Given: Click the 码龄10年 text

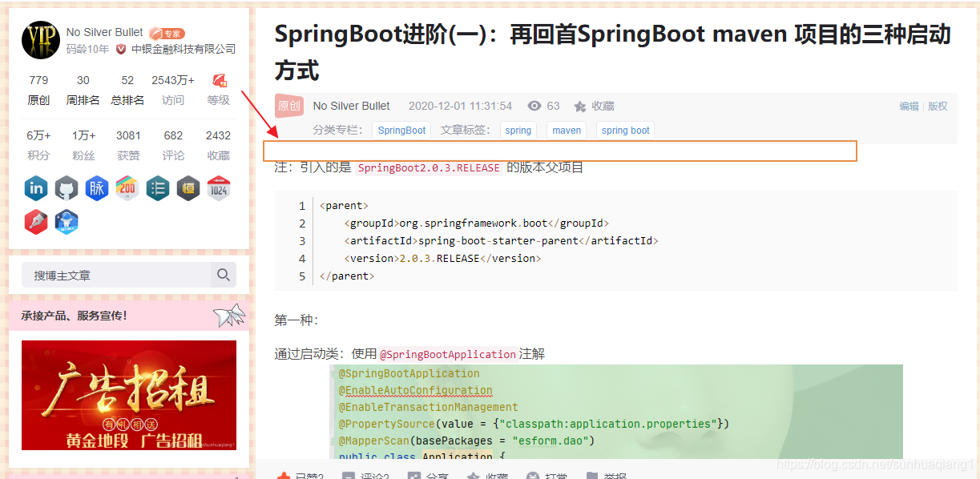Looking at the screenshot, I should click(88, 49).
